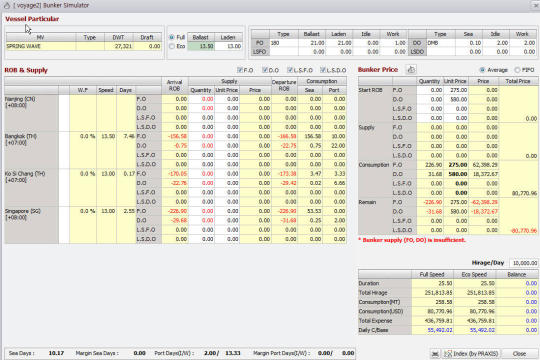Viewport: 540px width, 360px height.
Task: Edit the Hirage/Day value field
Action: 524,263
